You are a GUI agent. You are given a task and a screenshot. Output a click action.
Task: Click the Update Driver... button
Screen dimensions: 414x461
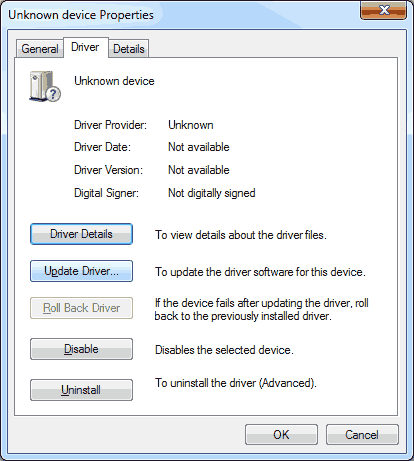pos(81,271)
